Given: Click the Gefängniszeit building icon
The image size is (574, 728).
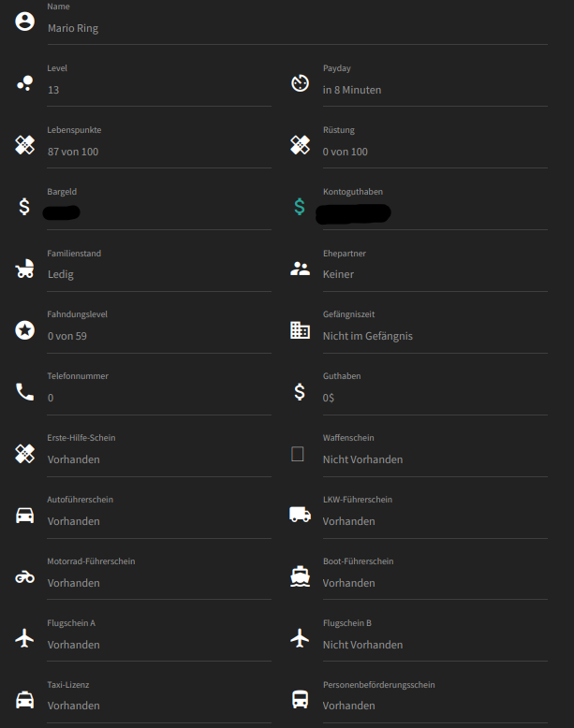Looking at the screenshot, I should pyautogui.click(x=300, y=329).
